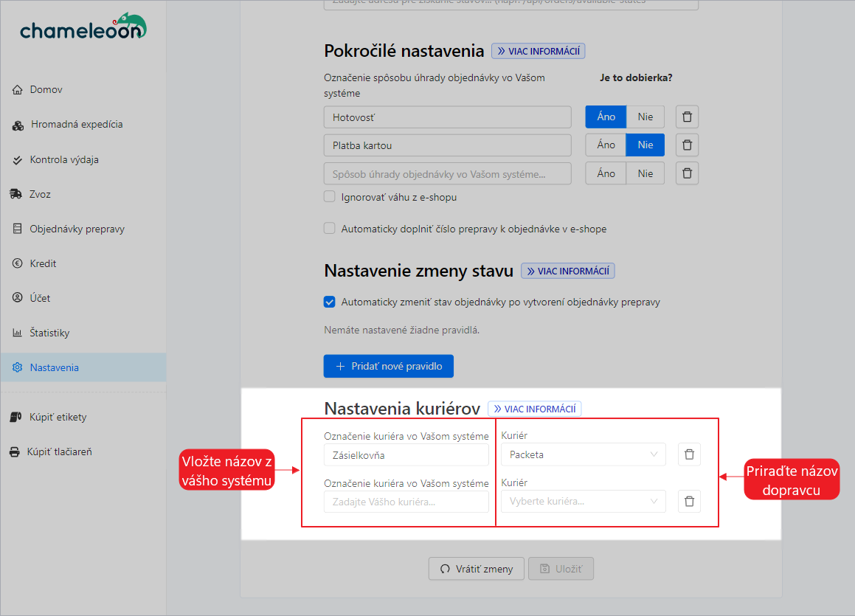Click the Kredit euro icon in sidebar
Screen dimensions: 855x616
tap(18, 263)
